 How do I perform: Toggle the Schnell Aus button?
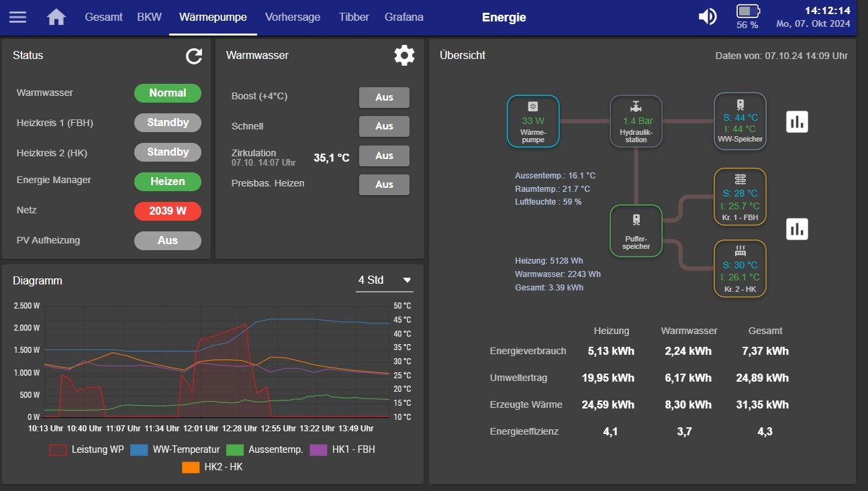pyautogui.click(x=384, y=126)
